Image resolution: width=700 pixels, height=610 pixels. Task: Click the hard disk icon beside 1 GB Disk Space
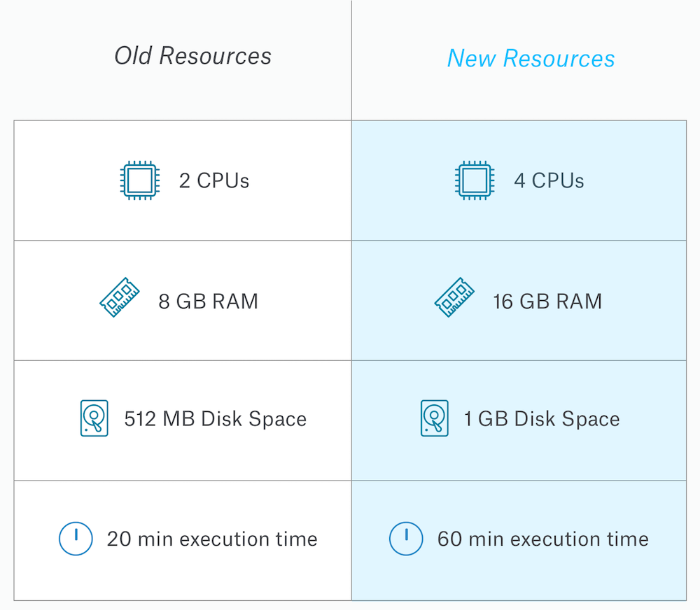point(434,419)
